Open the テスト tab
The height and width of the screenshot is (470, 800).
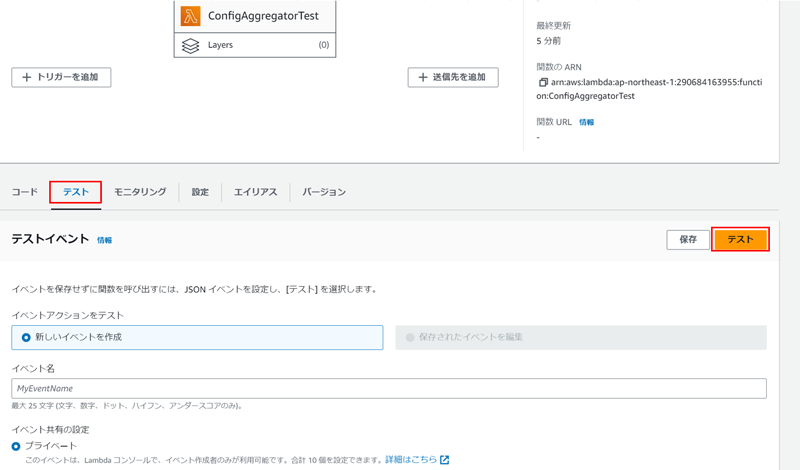pyautogui.click(x=76, y=192)
